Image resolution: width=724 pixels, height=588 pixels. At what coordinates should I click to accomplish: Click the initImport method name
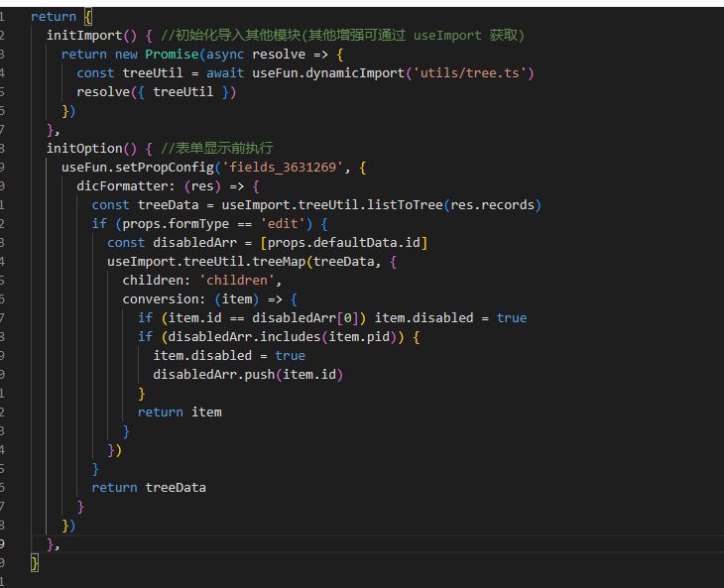tap(83, 36)
